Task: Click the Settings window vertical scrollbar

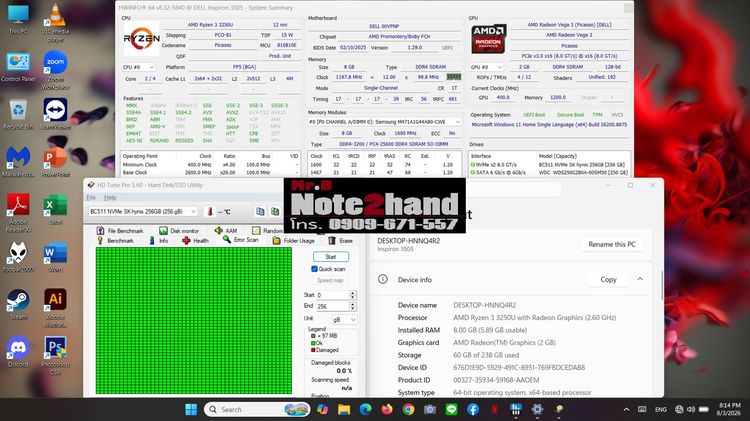Action: click(662, 285)
